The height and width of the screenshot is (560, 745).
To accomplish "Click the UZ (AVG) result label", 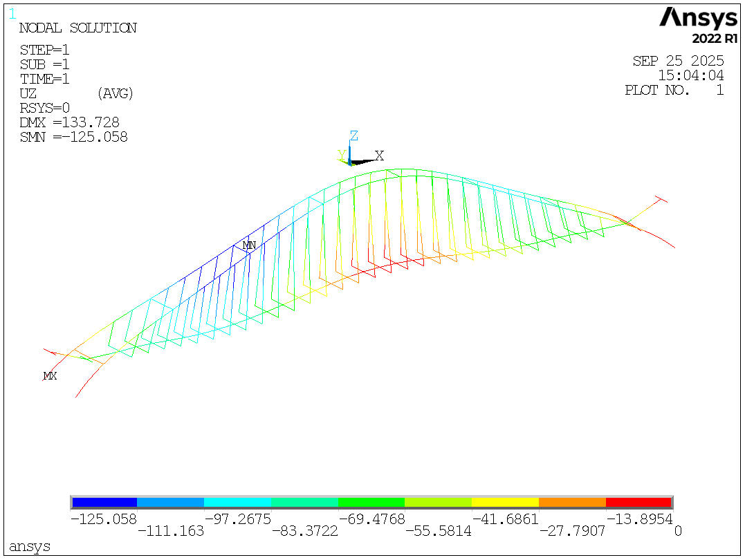I will click(77, 93).
